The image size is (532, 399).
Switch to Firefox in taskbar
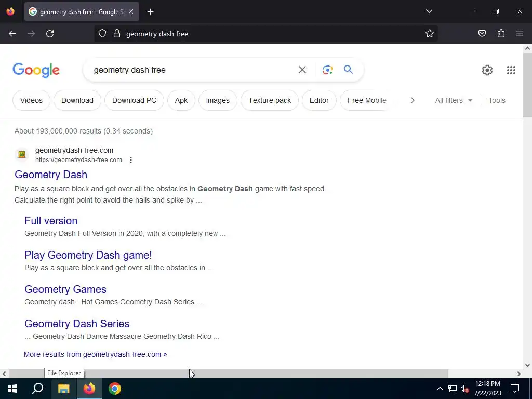tap(89, 389)
